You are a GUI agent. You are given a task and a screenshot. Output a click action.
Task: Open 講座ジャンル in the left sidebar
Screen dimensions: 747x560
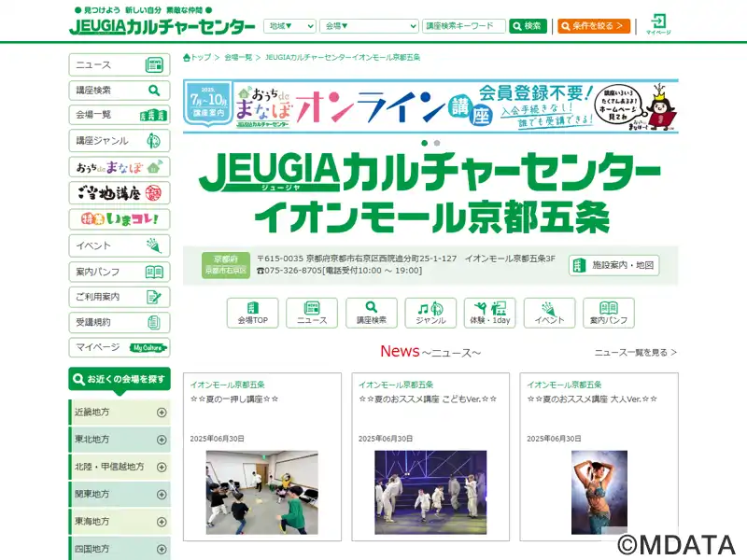(x=120, y=141)
